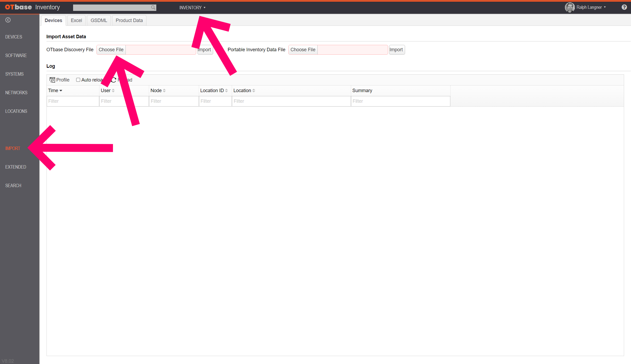631x364 pixels.
Task: Go to NETWORKS in the sidebar
Action: tap(16, 93)
